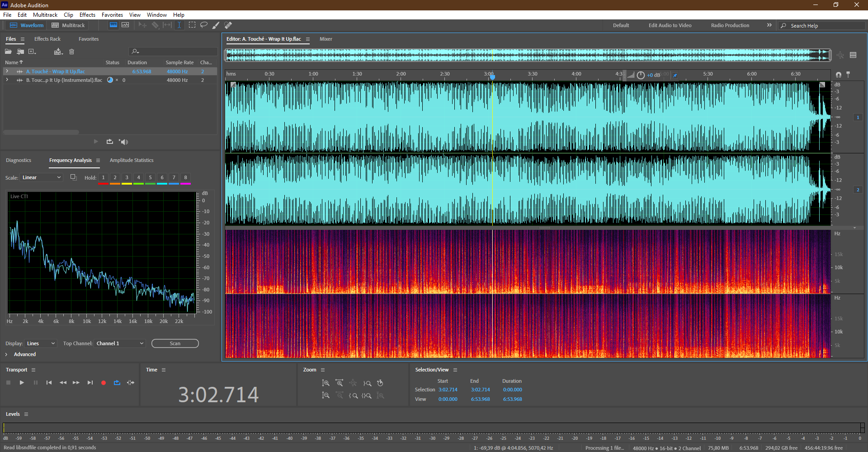Start recording with the red record button
This screenshot has height=452, width=868.
pos(104,383)
